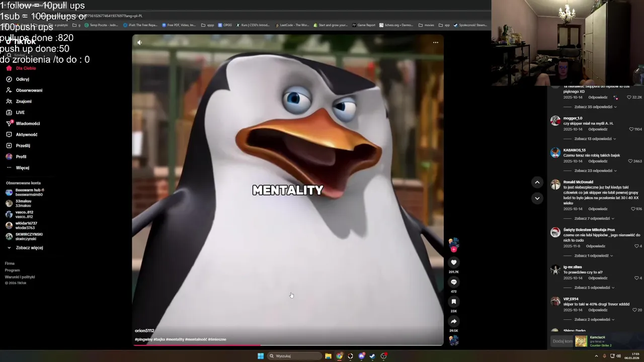This screenshot has height=362, width=644.
Task: Expand Zobacz 7 odpowiedzi replies
Action: point(594,219)
